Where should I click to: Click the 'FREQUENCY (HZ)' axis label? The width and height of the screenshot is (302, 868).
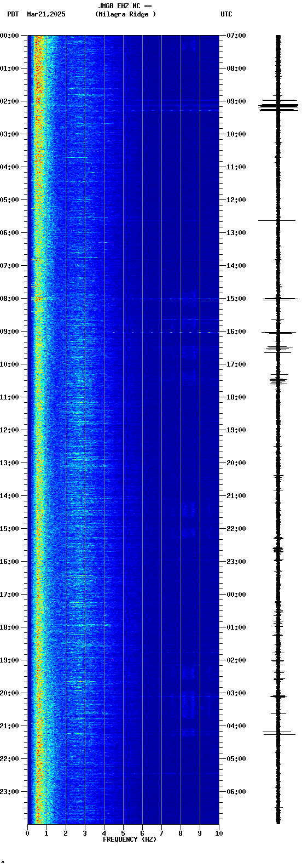point(130,840)
